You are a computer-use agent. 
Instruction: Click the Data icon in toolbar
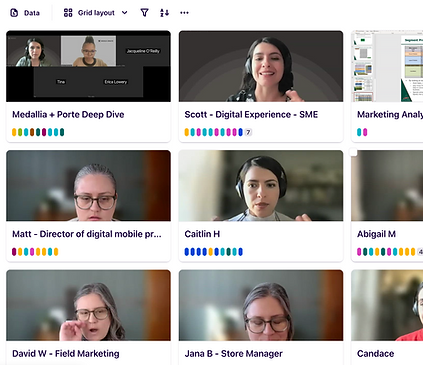[x=14, y=13]
